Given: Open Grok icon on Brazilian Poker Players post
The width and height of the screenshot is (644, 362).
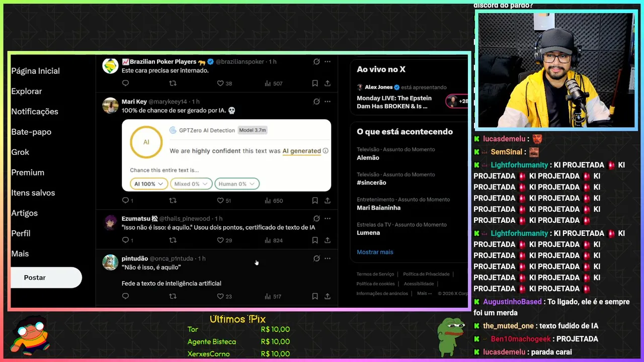Looking at the screenshot, I should tap(316, 62).
